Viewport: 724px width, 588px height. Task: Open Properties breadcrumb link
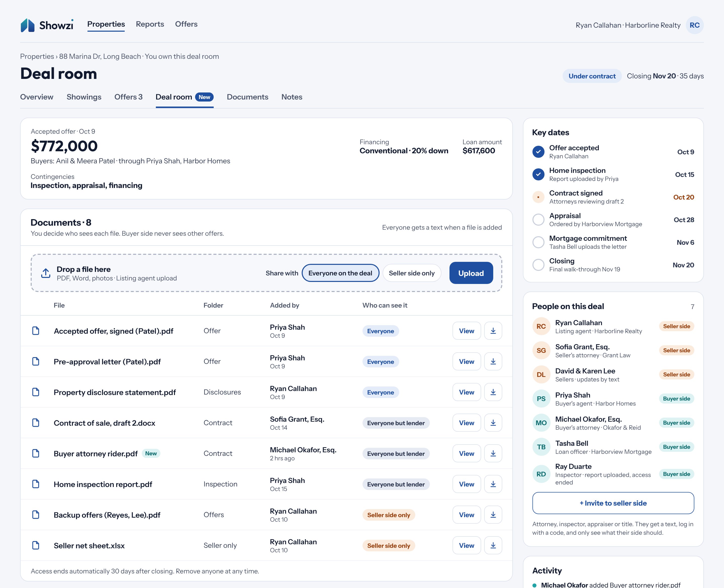coord(37,56)
